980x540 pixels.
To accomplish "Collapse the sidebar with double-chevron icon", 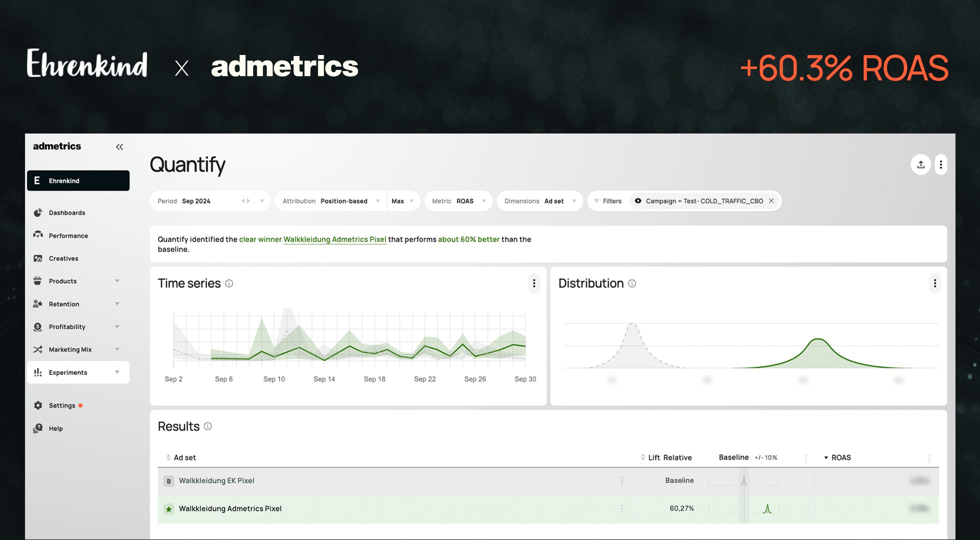I will pos(119,146).
